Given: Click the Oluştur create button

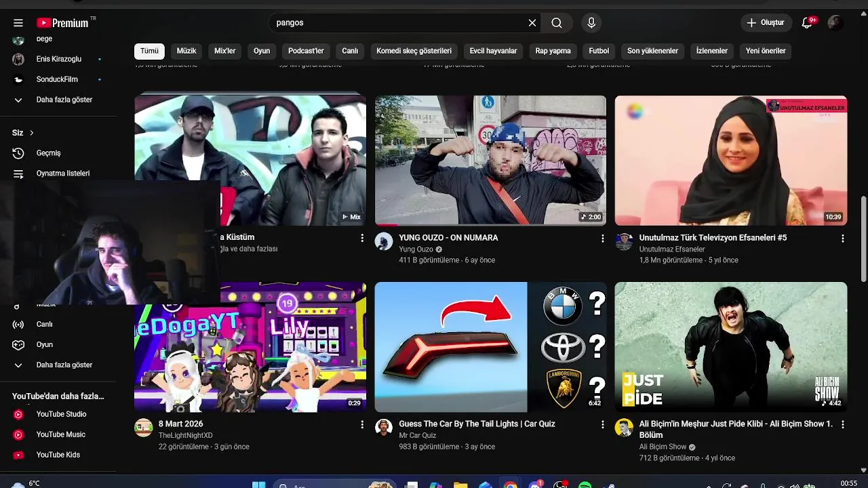Looking at the screenshot, I should (x=766, y=23).
